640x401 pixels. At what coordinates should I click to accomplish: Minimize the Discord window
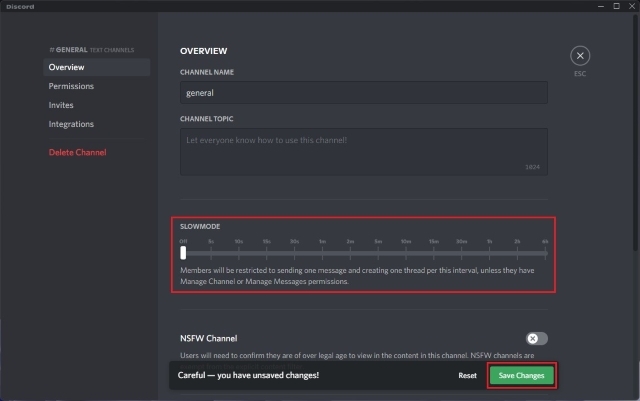[x=601, y=6]
